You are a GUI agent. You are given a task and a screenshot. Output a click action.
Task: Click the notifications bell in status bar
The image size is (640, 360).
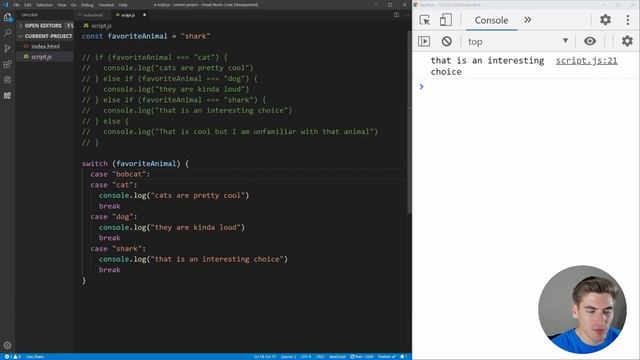click(404, 357)
